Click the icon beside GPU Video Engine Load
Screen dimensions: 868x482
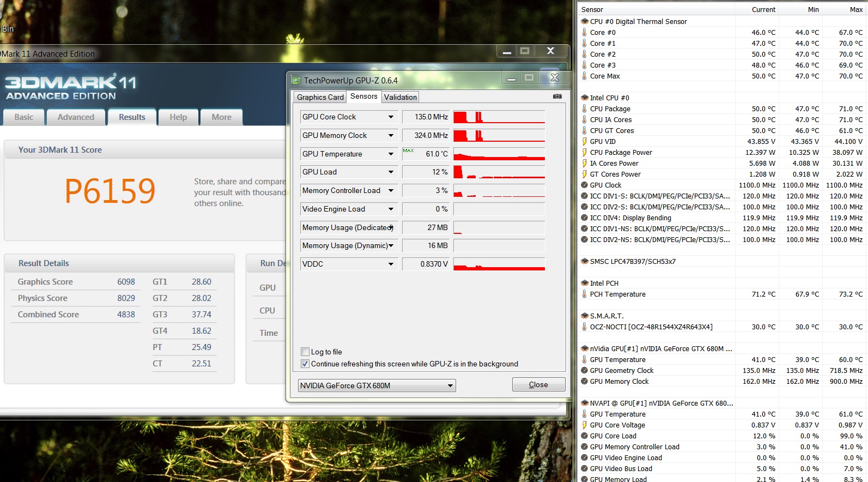click(x=585, y=457)
